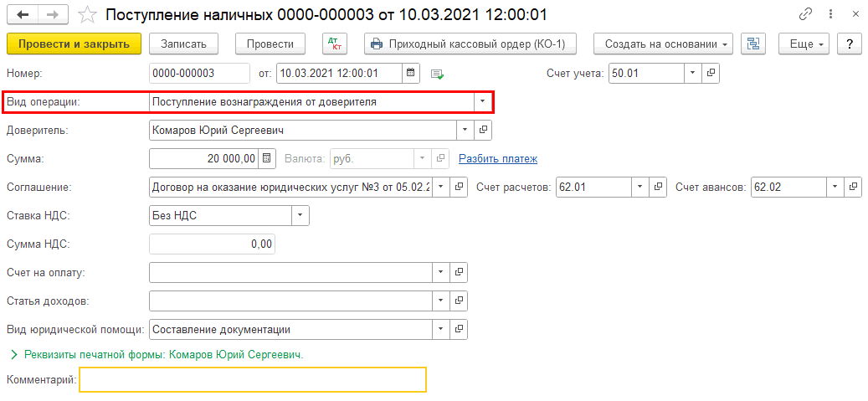Open the document structure icon button
The image size is (868, 401).
coord(753,44)
